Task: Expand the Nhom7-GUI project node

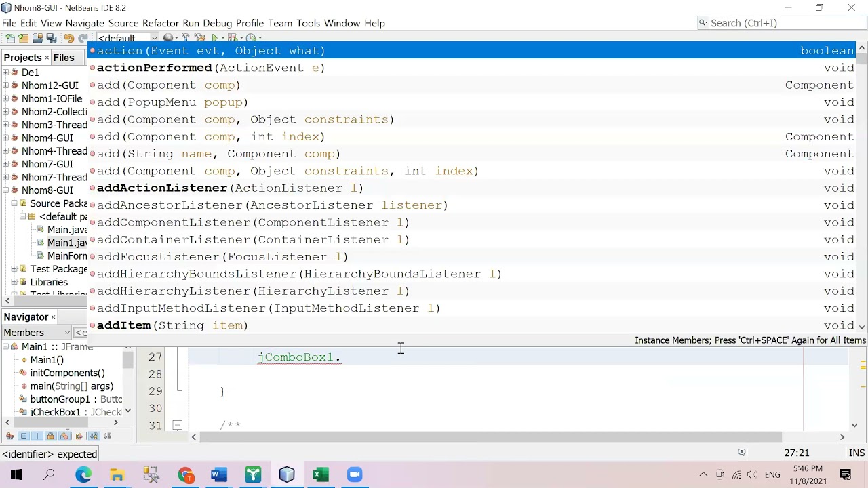Action: coord(5,164)
